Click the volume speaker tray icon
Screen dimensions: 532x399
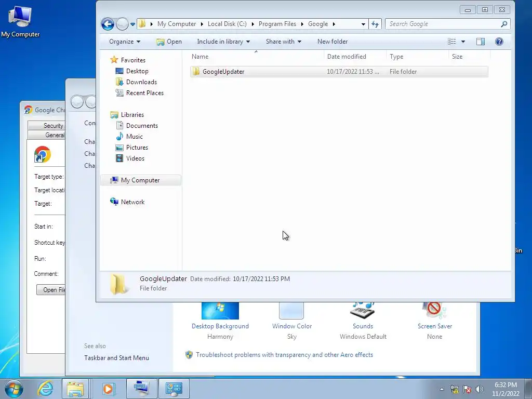pos(480,389)
